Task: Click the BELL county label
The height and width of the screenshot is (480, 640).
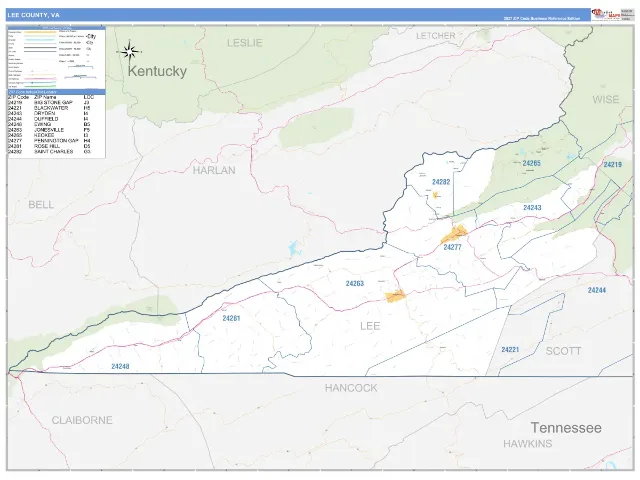Action: pos(41,204)
